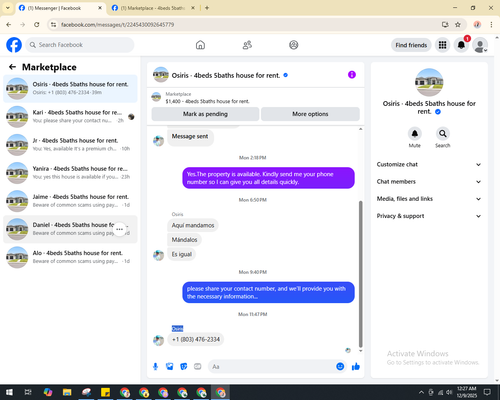Open File Explorer from taskbar
The height and width of the screenshot is (400, 500).
(x=67, y=392)
